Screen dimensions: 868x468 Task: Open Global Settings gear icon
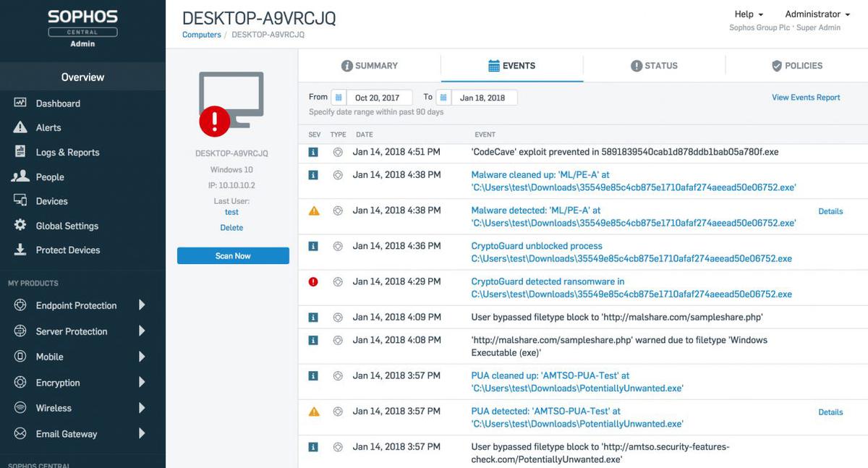coord(20,225)
